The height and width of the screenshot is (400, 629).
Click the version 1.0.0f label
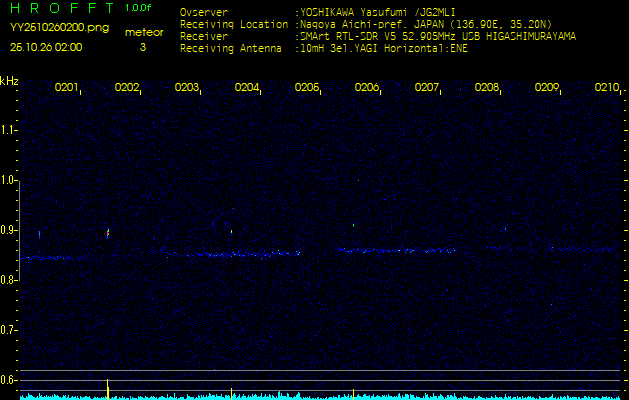(x=140, y=8)
